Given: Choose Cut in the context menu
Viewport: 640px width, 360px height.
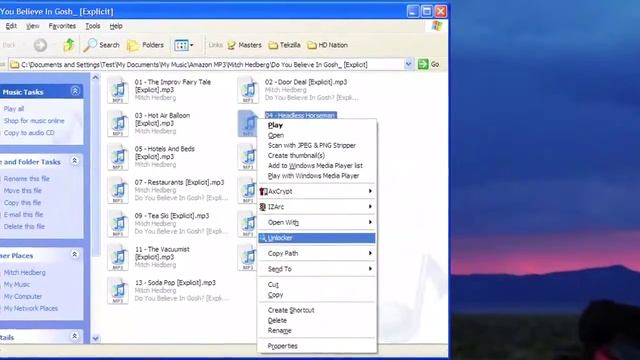Looking at the screenshot, I should pos(317,284).
